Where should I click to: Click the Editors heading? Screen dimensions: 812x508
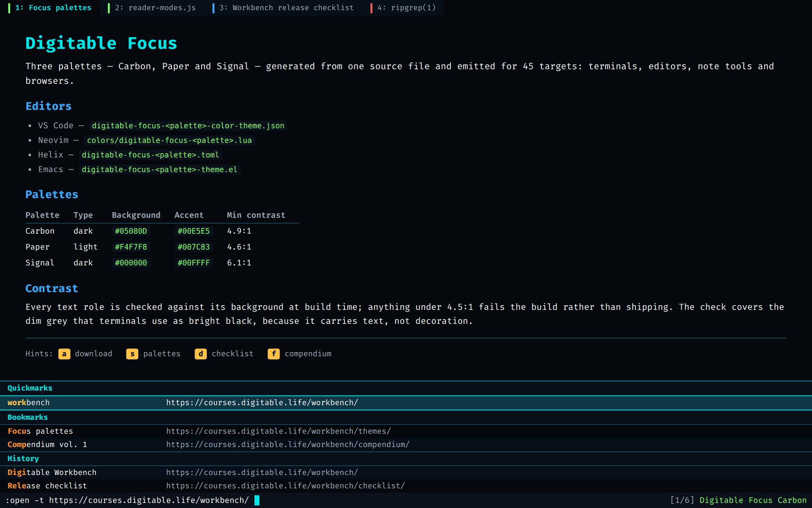pyautogui.click(x=49, y=106)
